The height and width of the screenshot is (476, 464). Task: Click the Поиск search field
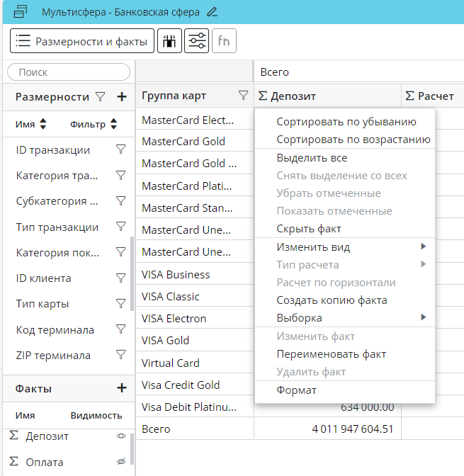pos(69,72)
